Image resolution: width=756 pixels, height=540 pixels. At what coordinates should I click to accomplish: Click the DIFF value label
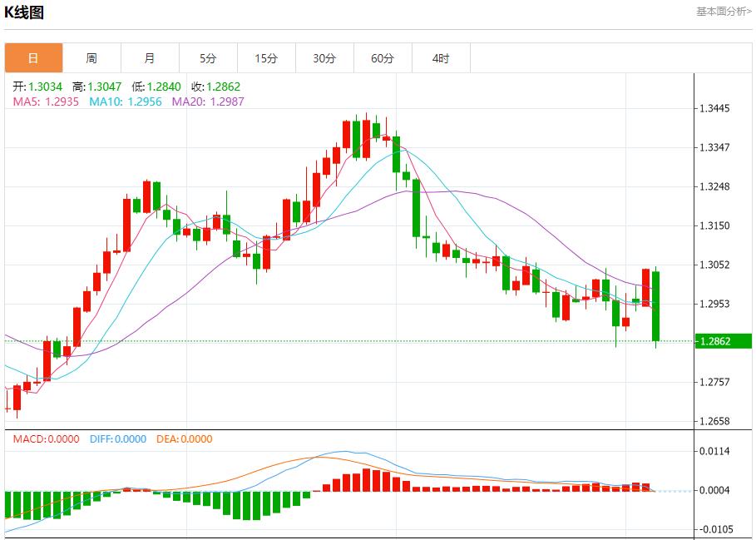pyautogui.click(x=117, y=439)
